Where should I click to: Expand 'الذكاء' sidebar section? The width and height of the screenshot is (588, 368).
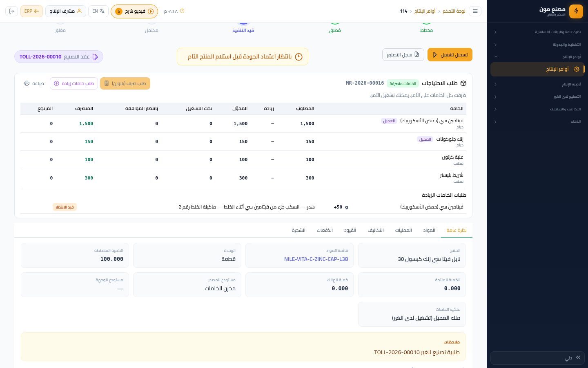pos(537,122)
